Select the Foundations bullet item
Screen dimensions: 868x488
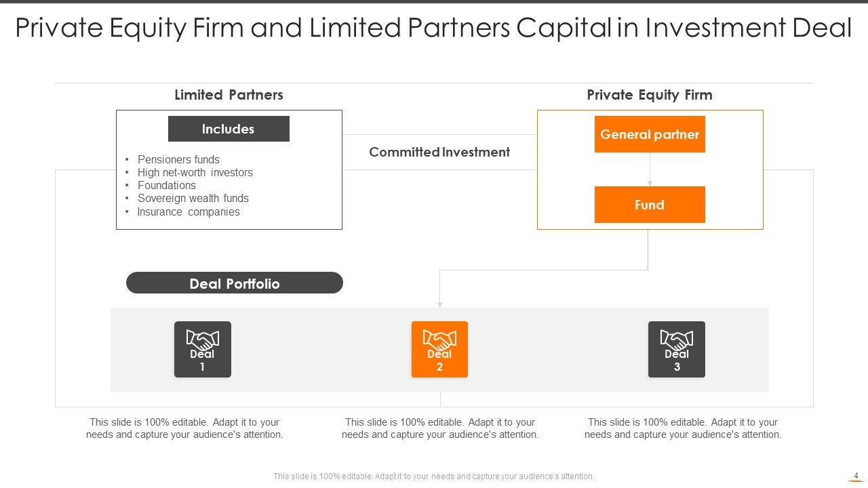(x=166, y=185)
